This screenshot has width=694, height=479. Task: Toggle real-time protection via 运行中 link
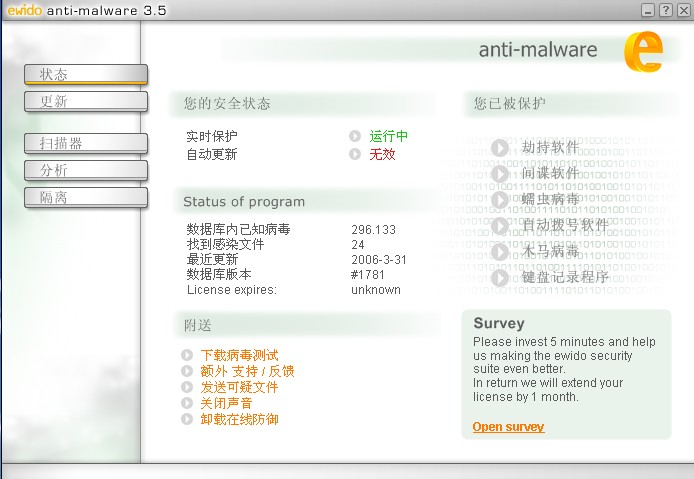(x=389, y=136)
